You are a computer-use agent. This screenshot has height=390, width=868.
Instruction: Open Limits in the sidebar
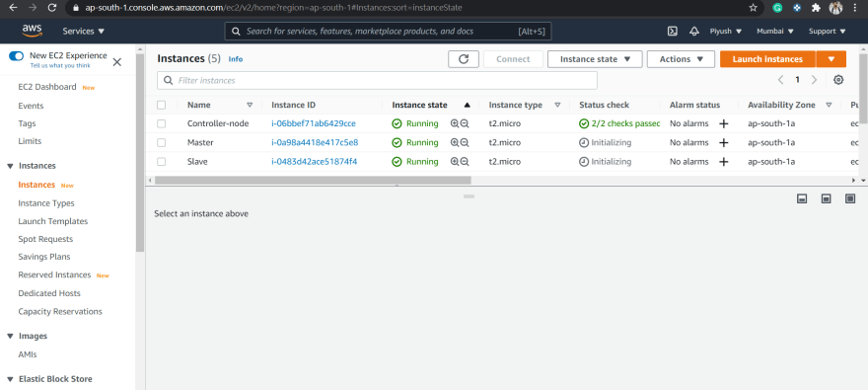(x=30, y=141)
